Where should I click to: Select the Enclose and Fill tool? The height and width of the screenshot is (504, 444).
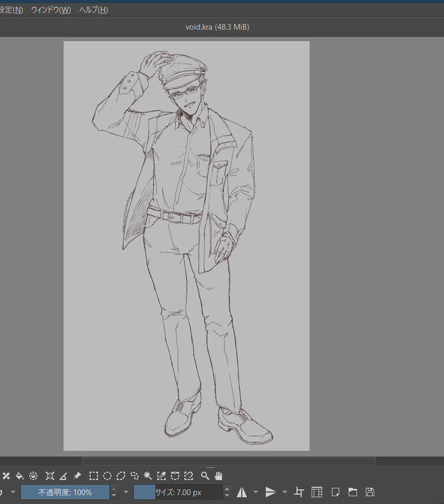coord(33,476)
